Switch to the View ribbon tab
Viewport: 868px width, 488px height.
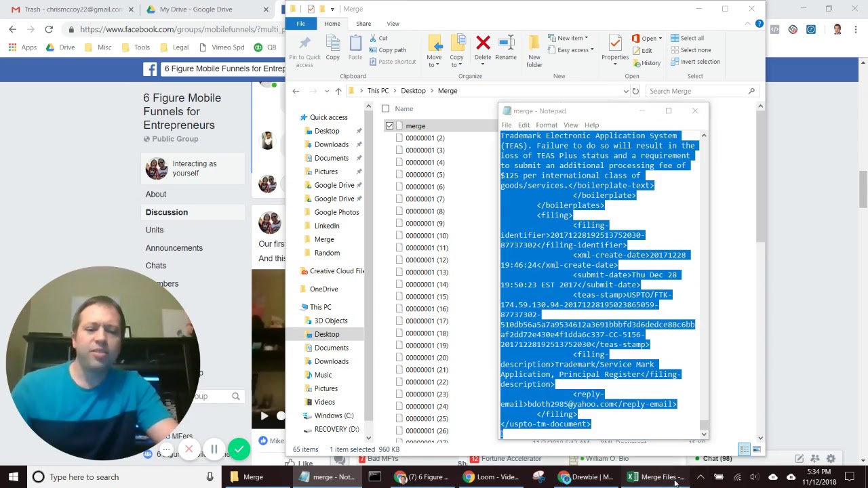pyautogui.click(x=393, y=24)
